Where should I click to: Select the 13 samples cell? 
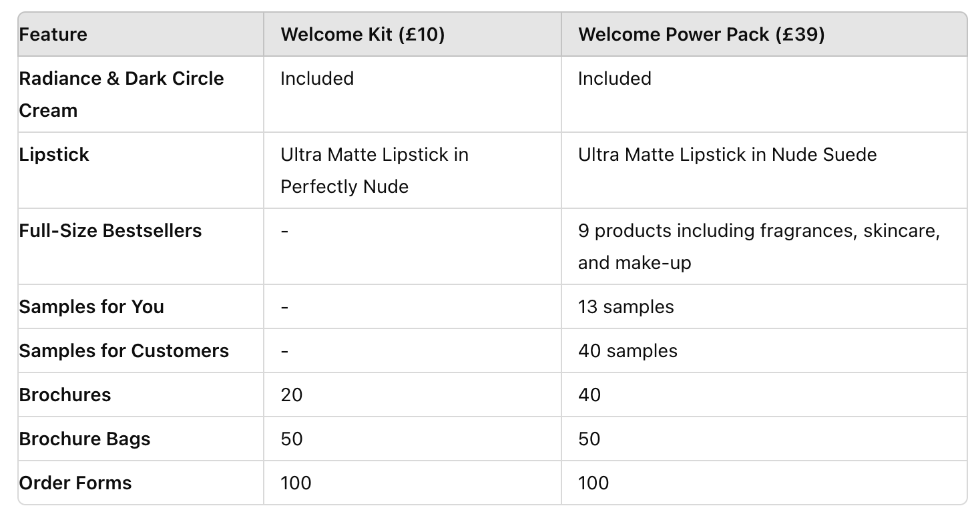point(626,307)
